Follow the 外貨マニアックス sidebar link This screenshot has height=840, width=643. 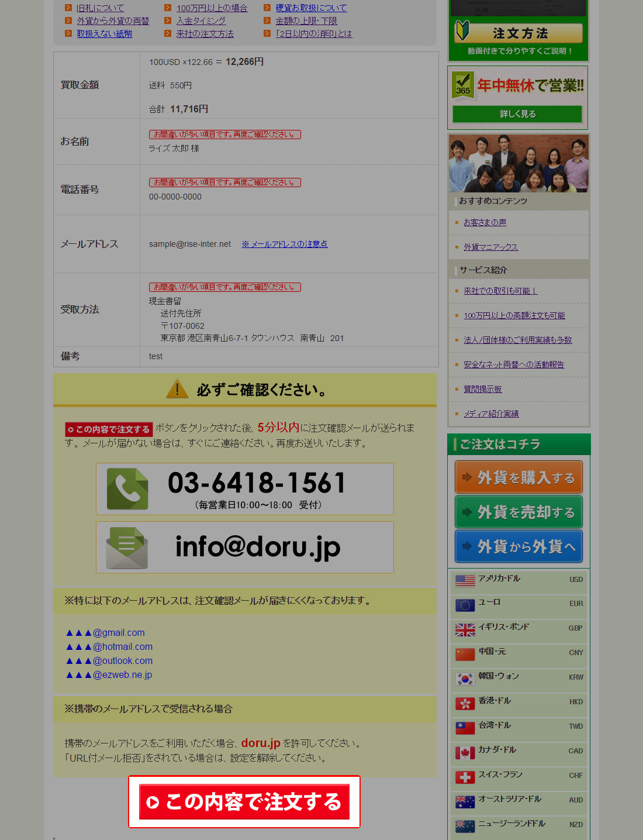click(x=490, y=247)
